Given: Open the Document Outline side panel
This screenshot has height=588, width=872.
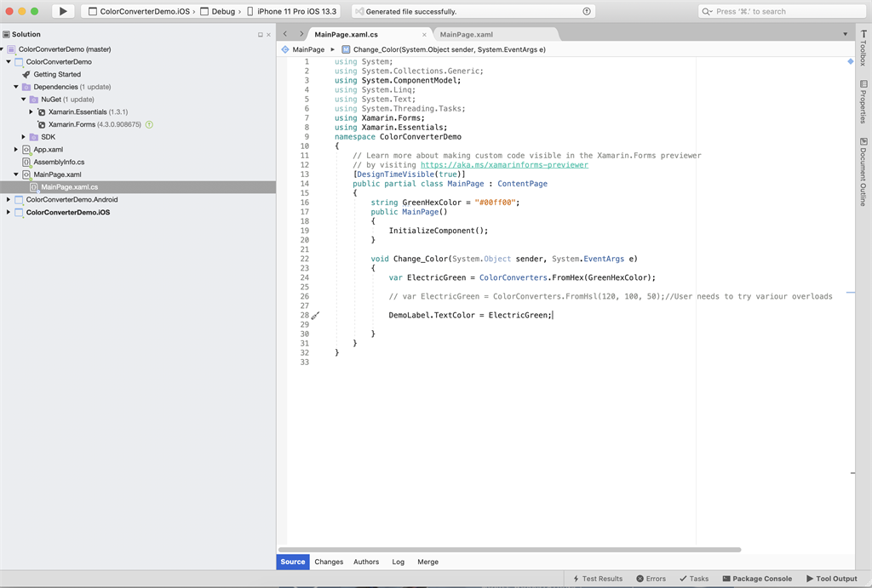Looking at the screenshot, I should (x=863, y=171).
